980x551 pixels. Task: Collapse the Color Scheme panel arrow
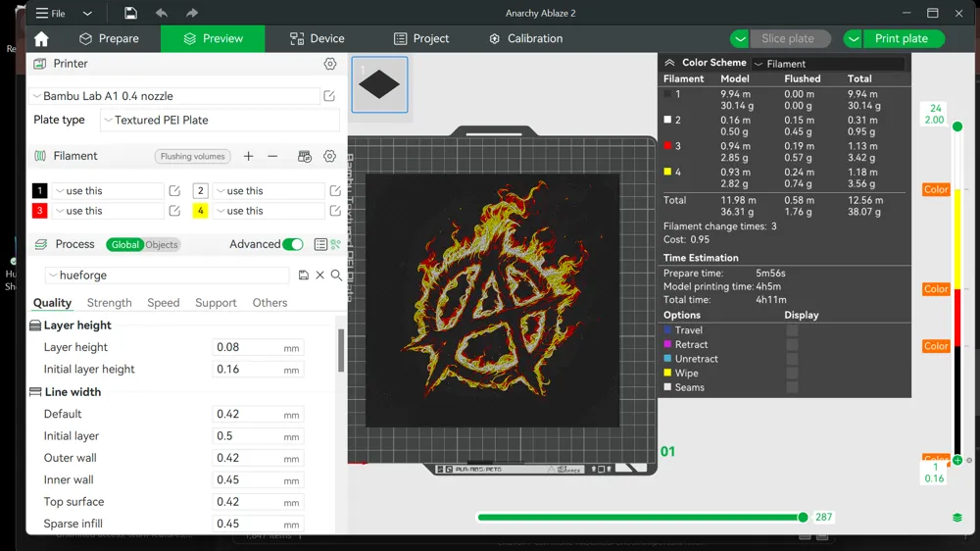coord(669,63)
